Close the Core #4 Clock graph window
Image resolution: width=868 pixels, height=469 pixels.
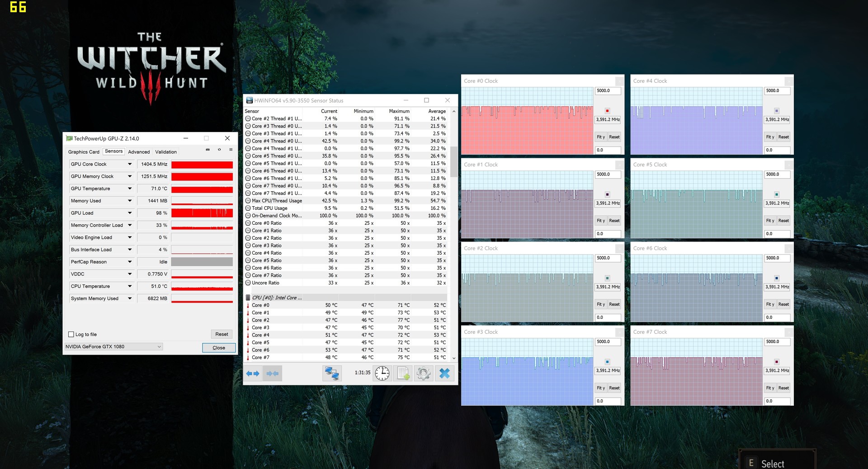tap(789, 81)
